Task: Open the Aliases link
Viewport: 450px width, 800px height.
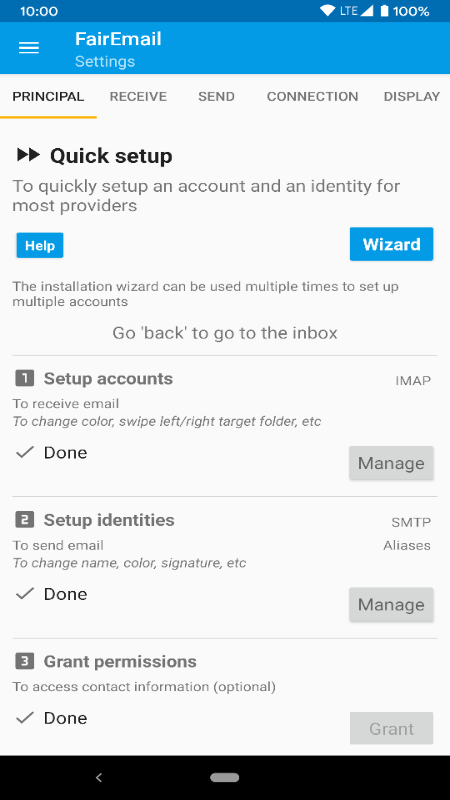Action: click(x=407, y=545)
